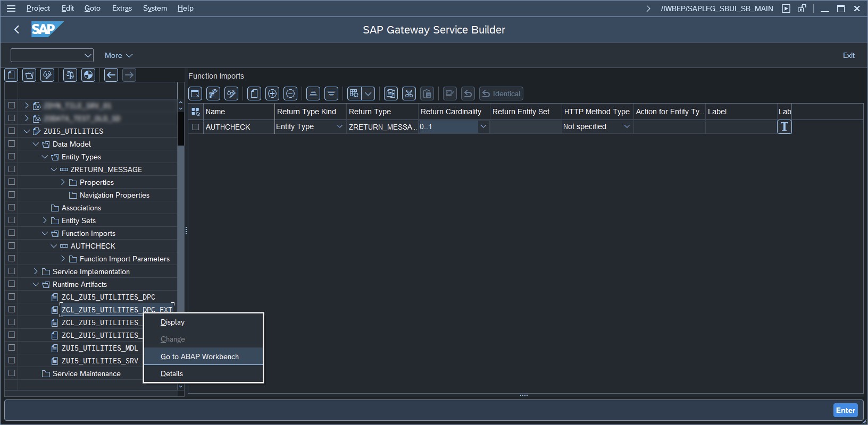
Task: Check the Runtime Artifacts row checkbox
Action: (12, 284)
